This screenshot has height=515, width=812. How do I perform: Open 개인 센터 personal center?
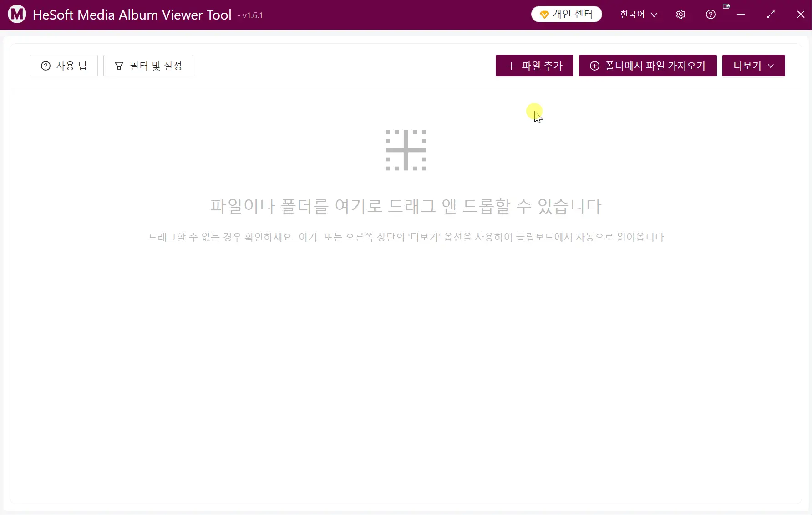(x=566, y=15)
